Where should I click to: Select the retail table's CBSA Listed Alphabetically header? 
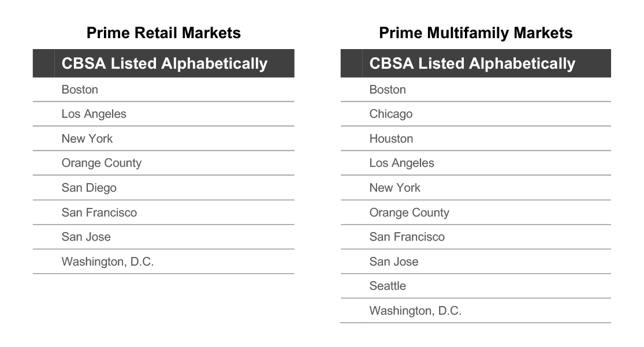tap(164, 64)
